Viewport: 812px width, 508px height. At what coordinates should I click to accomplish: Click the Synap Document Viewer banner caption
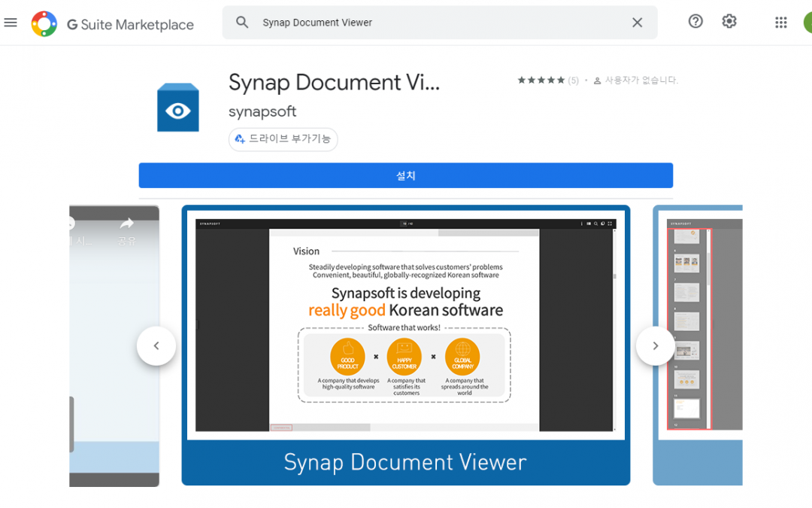pyautogui.click(x=405, y=462)
